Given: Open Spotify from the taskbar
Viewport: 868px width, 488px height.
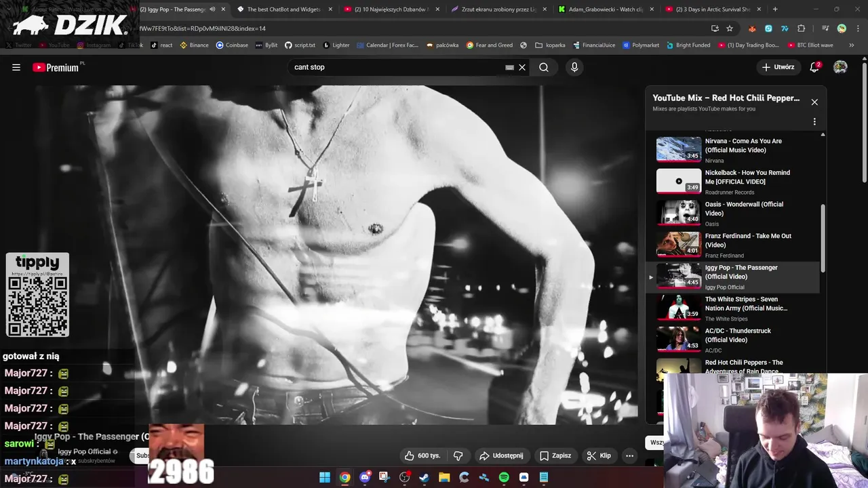Looking at the screenshot, I should pos(504,477).
